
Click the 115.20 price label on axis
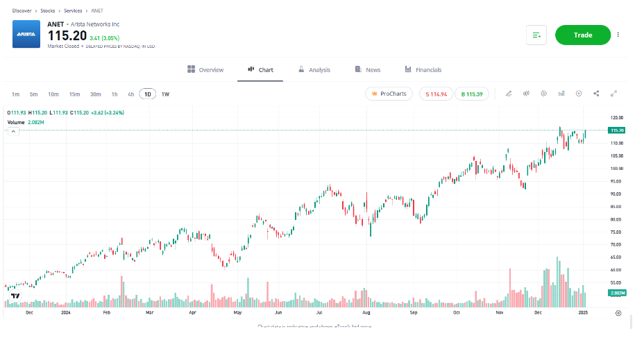click(x=617, y=130)
